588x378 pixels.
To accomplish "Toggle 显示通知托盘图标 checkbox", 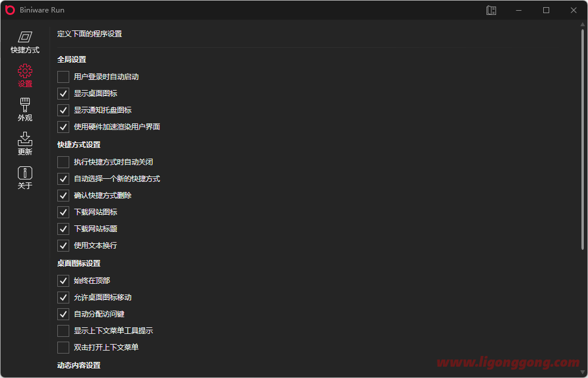I will (63, 110).
